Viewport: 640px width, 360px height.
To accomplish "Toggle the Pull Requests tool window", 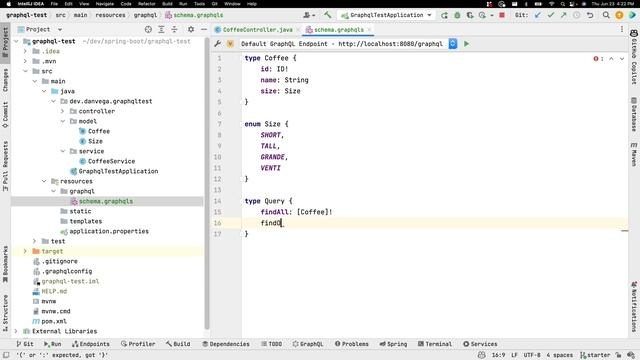I will (x=5, y=166).
